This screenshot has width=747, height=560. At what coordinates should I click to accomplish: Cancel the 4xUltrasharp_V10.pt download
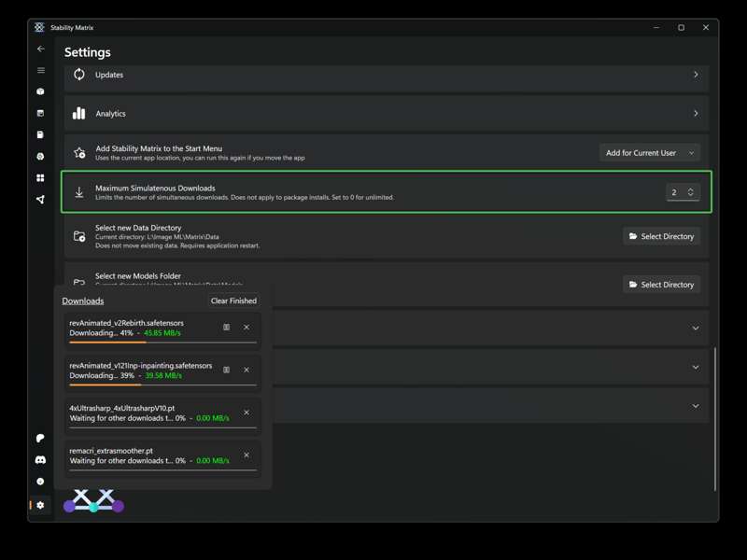(x=247, y=413)
